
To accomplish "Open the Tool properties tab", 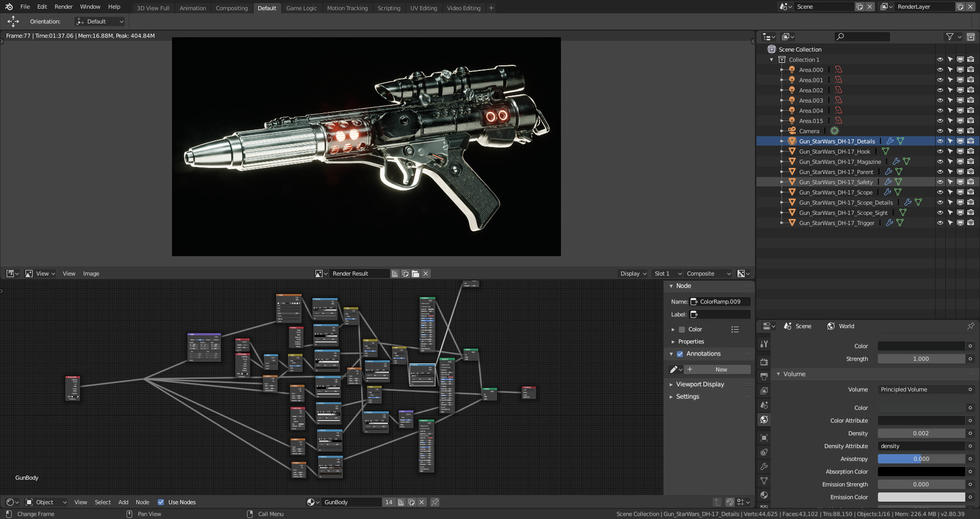I will tap(764, 344).
